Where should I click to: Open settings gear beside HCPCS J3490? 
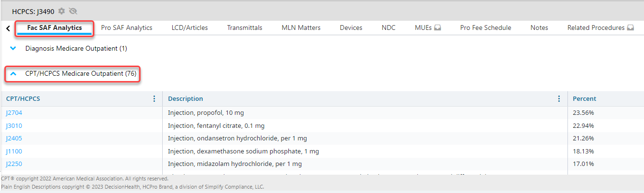61,11
